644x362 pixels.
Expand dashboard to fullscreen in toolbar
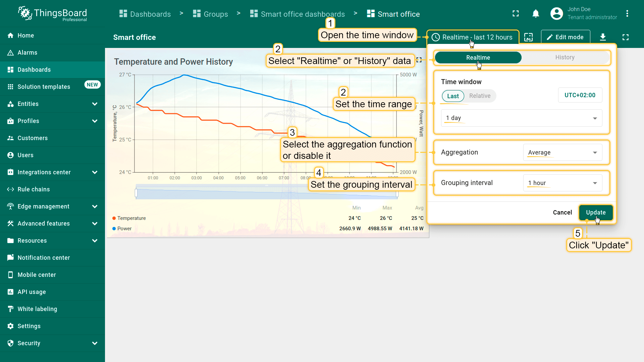click(x=625, y=37)
